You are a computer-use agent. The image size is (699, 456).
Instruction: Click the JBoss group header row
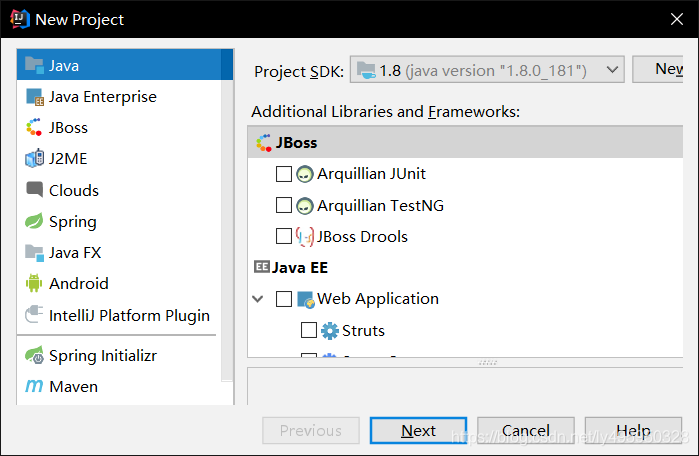tap(465, 142)
